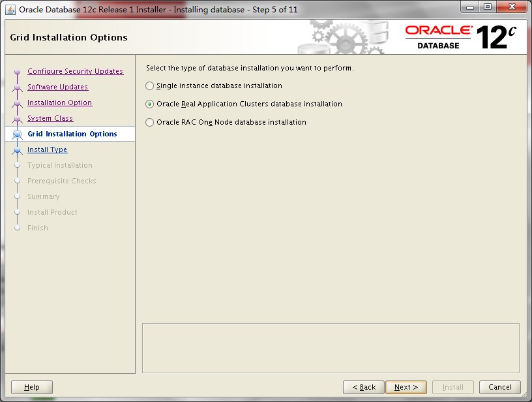Click the Software Updates step bullet icon
The height and width of the screenshot is (402, 532).
point(18,87)
